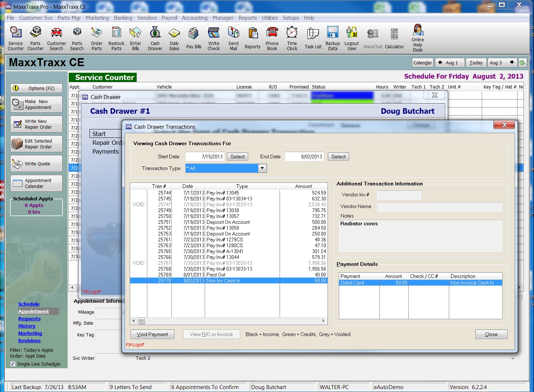534x392 pixels.
Task: Open the File menu
Action: click(11, 18)
